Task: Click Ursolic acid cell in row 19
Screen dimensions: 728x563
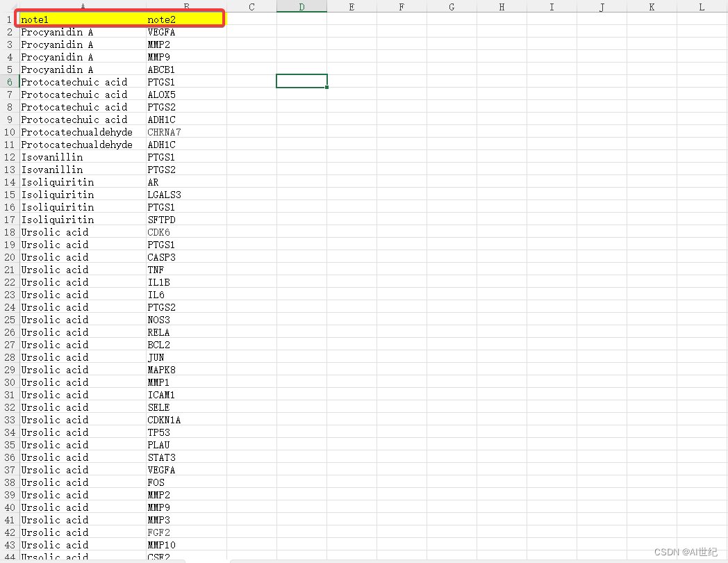Action: (83, 245)
